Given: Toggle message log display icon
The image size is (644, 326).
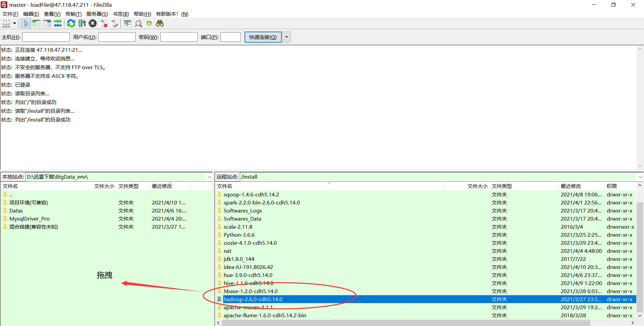Looking at the screenshot, I should (25, 23).
